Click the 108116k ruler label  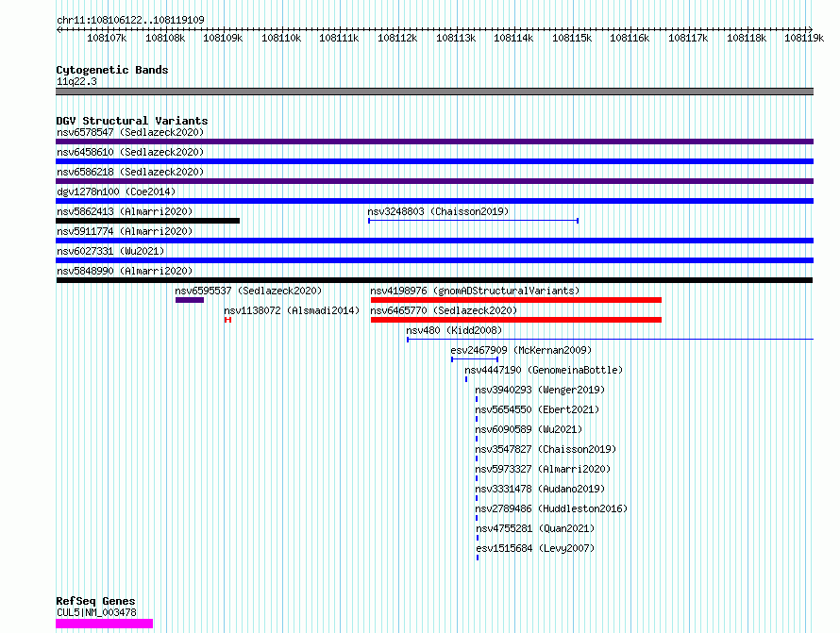click(x=630, y=38)
